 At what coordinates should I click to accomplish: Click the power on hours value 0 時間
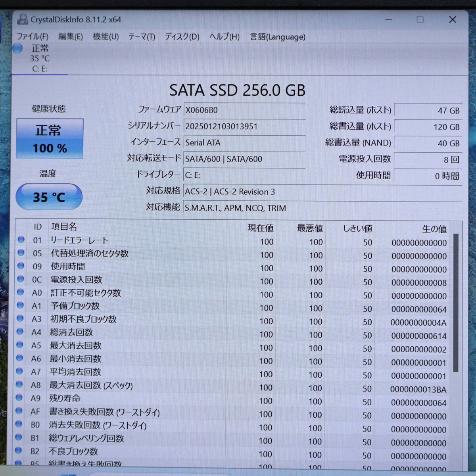[x=428, y=176]
